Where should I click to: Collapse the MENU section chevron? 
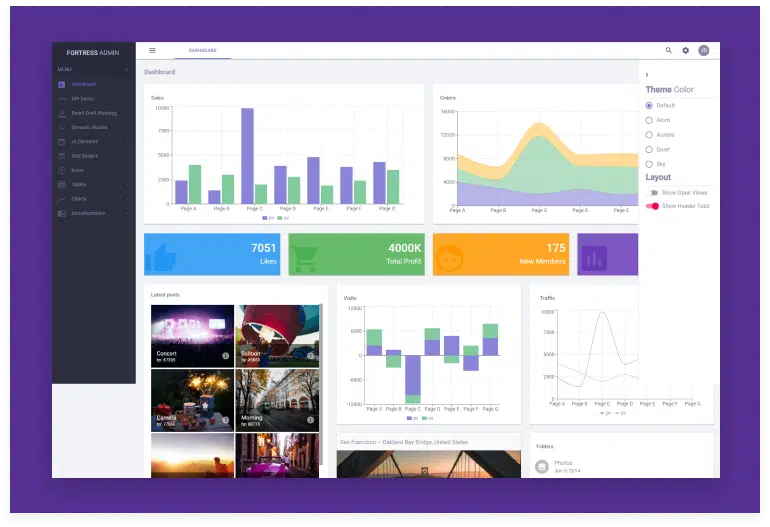[x=127, y=70]
